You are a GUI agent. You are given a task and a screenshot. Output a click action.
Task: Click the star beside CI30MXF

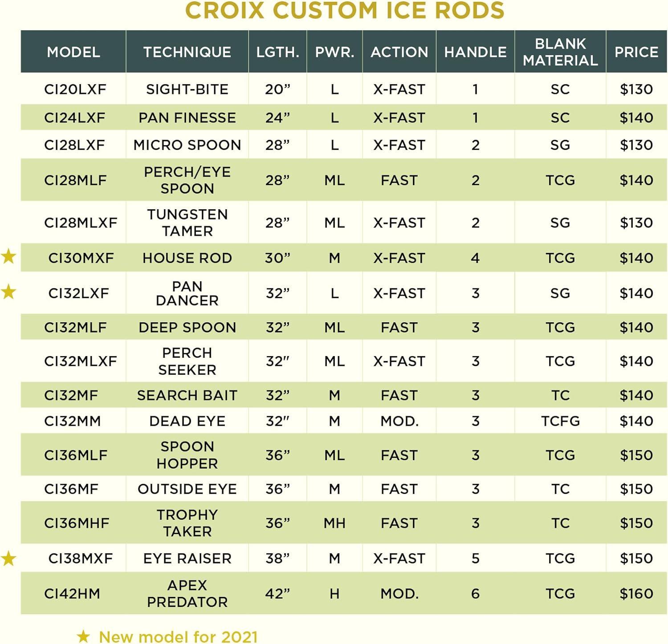coord(8,257)
